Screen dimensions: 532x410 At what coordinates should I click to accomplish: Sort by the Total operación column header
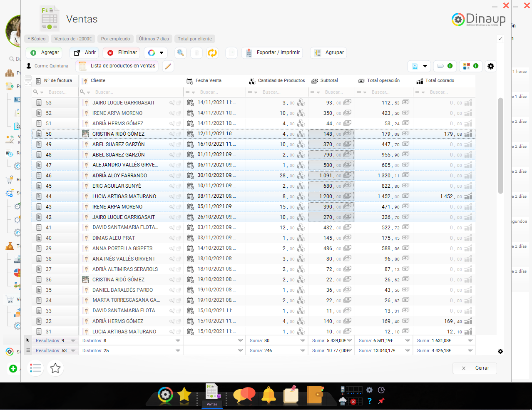(x=383, y=81)
